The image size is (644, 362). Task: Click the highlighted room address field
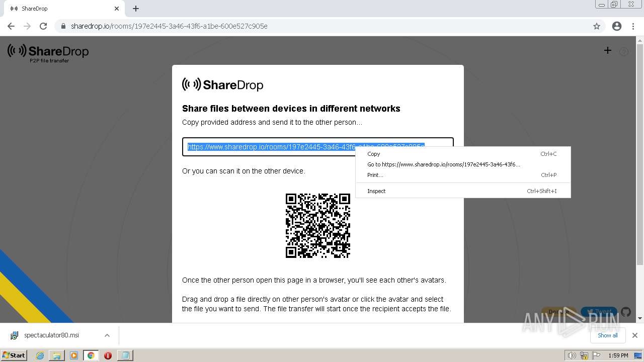pos(318,147)
